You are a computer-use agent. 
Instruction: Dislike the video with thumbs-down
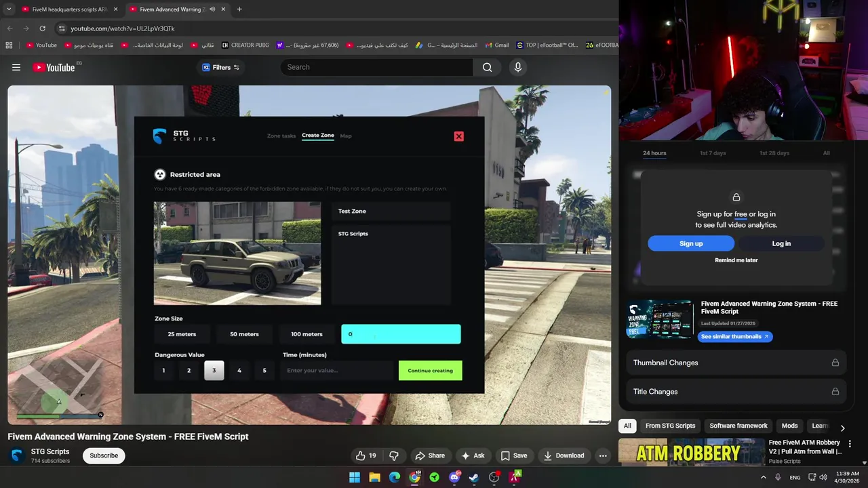click(394, 455)
